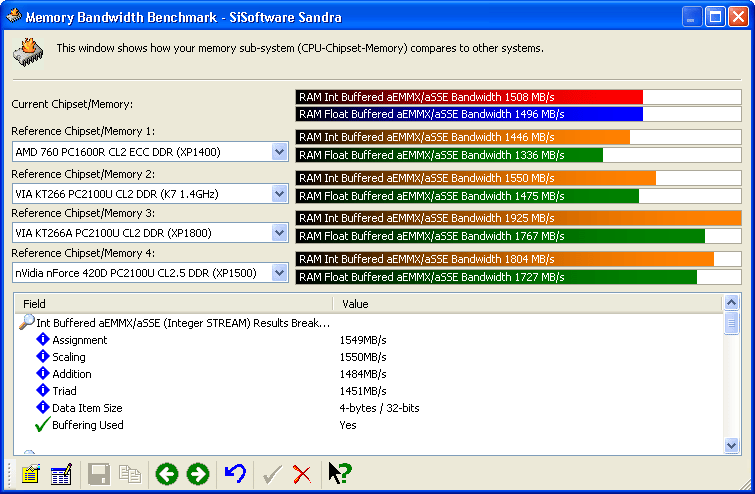
Task: Open Reference Chipset/Memory 4 dropdown arrow
Action: [279, 273]
